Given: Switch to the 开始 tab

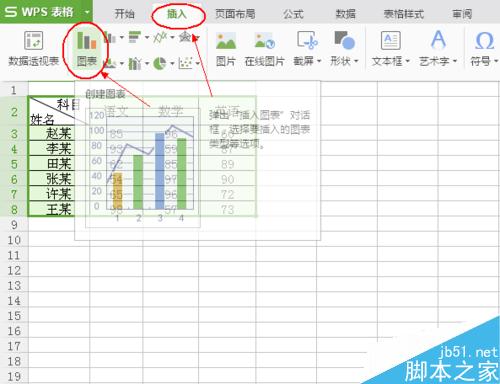Looking at the screenshot, I should pos(125,14).
